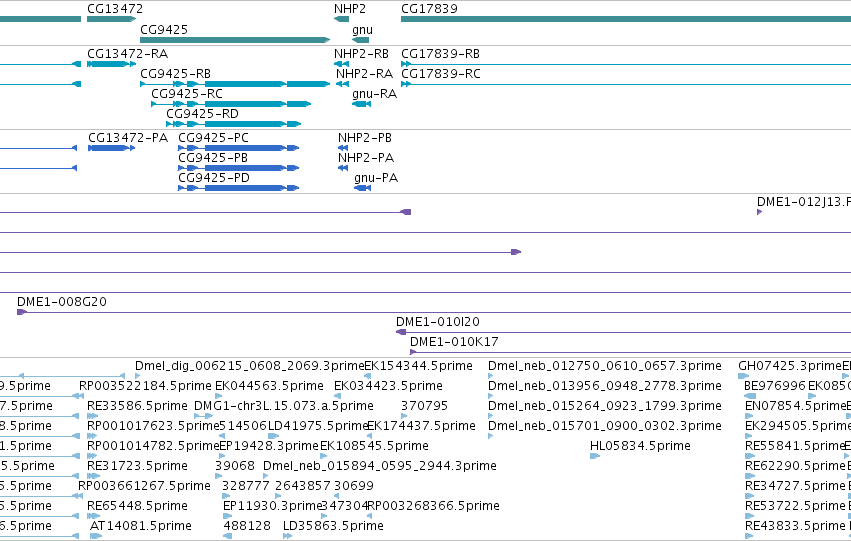
Task: Select the NHP2 gene arrow
Action: pyautogui.click(x=341, y=19)
